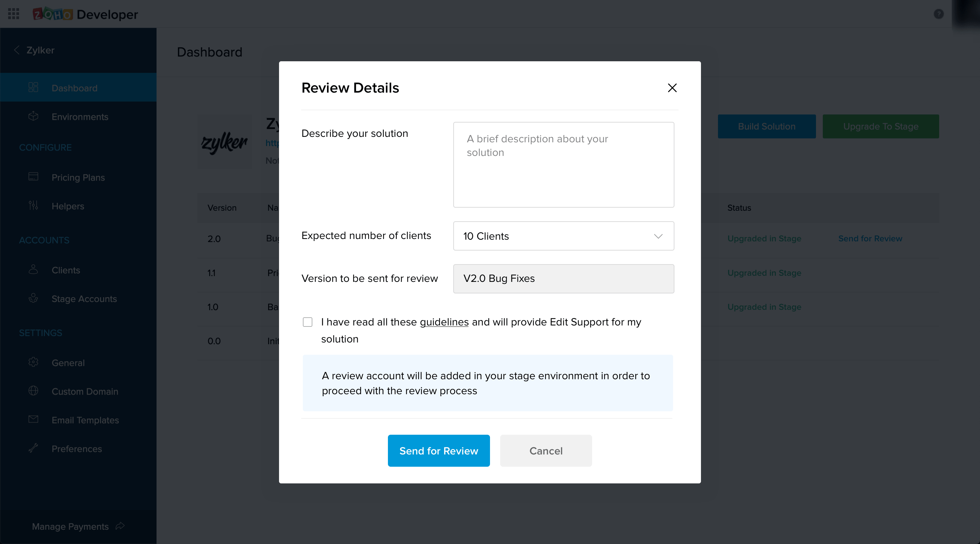The height and width of the screenshot is (544, 980).
Task: Select the Environments icon in sidebar
Action: pos(33,116)
